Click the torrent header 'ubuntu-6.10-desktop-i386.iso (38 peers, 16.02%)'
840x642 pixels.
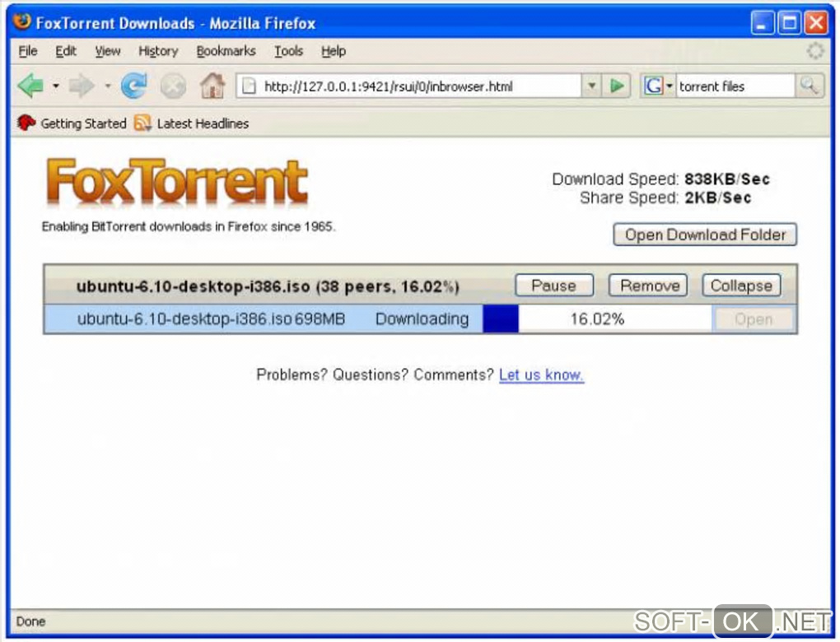268,286
